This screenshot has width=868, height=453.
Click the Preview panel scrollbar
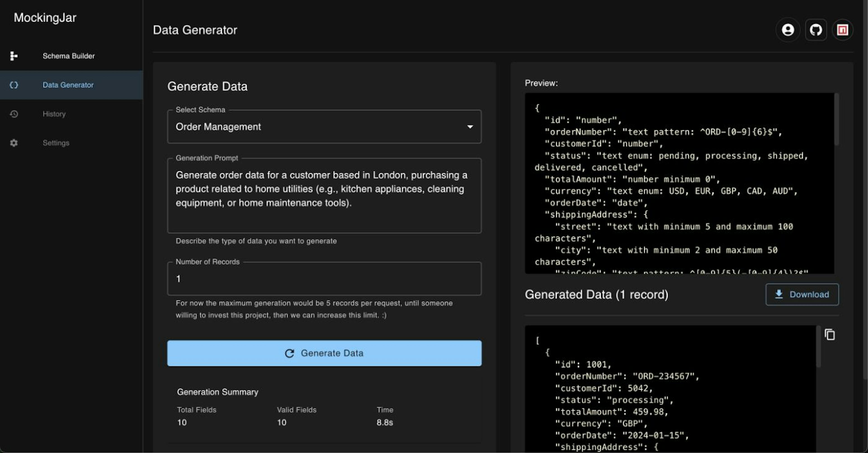click(x=836, y=120)
